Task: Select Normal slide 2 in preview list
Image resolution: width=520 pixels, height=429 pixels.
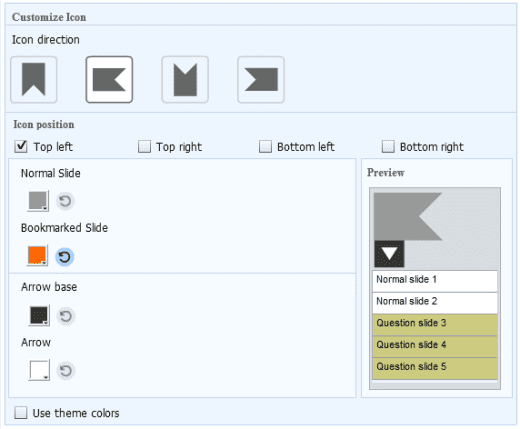Action: coord(435,303)
